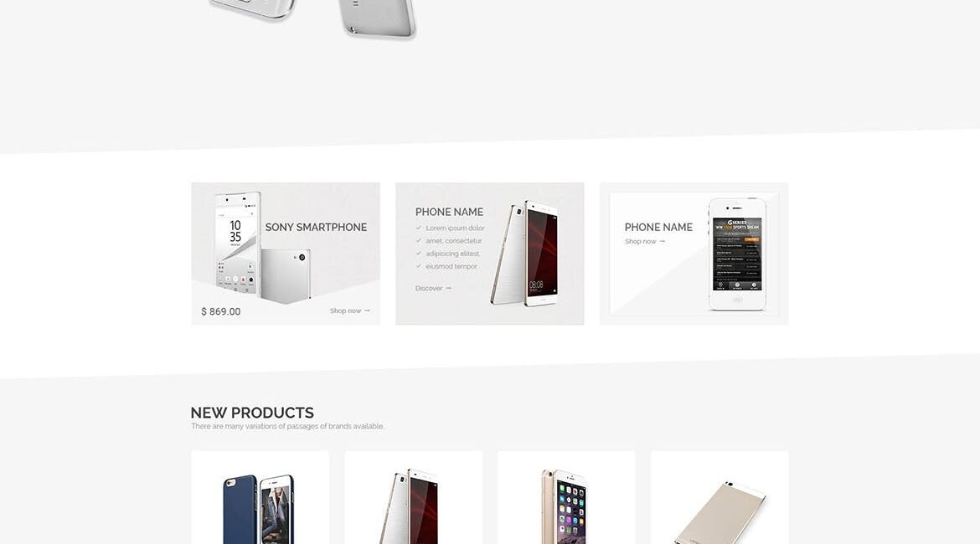Click arrow icon after right banner Shop now
This screenshot has width=980, height=544.
click(662, 242)
